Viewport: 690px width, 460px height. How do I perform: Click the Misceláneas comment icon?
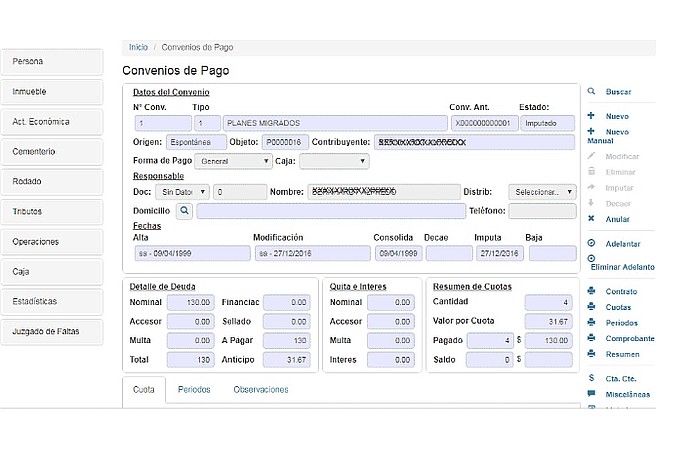coord(591,394)
